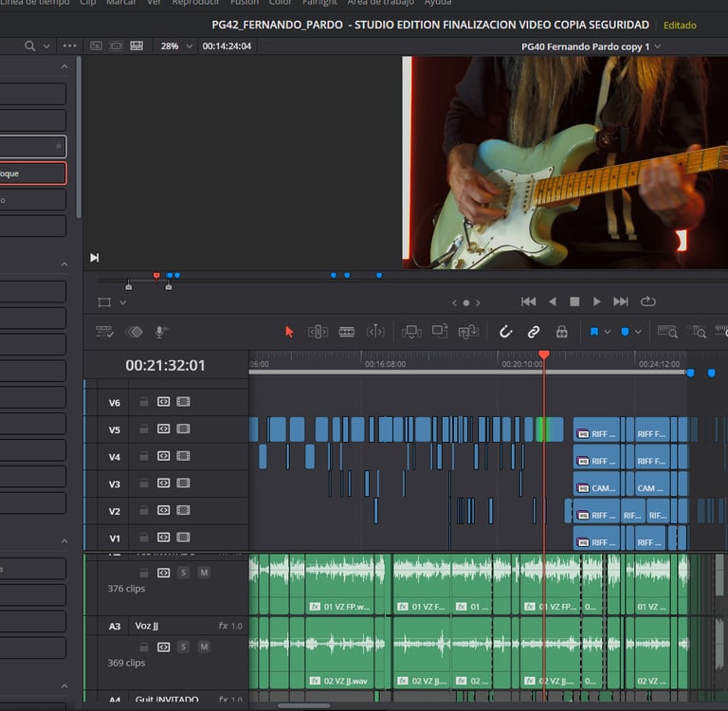
Task: Toggle timeline Snapping magnet icon
Action: click(506, 332)
